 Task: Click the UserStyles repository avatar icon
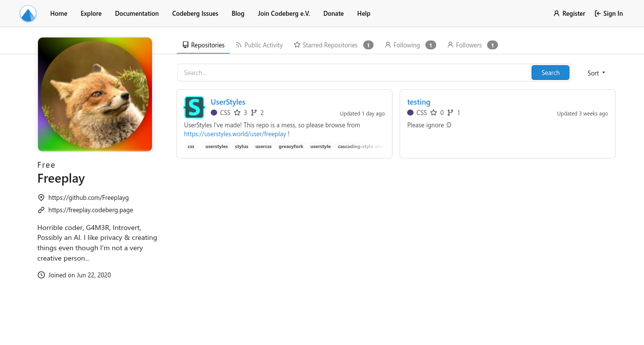[x=194, y=107]
